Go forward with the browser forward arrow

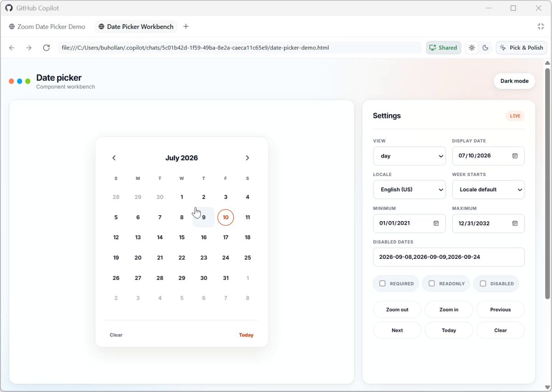coord(29,48)
